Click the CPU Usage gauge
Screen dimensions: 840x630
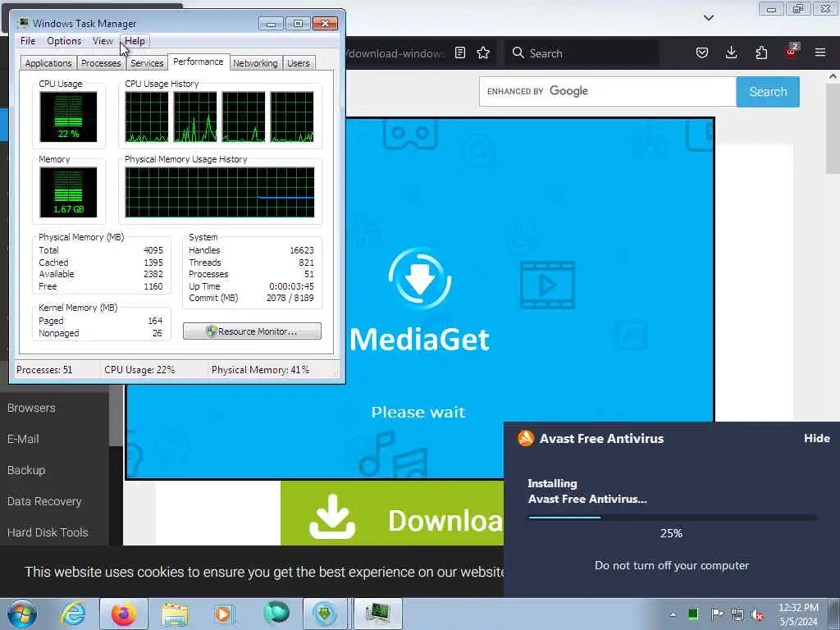[69, 116]
